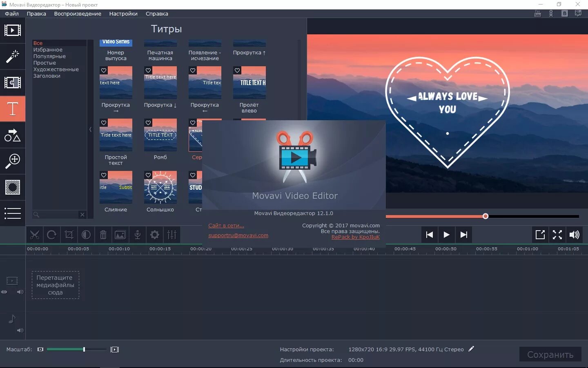Open the Правка menu
The height and width of the screenshot is (368, 588).
click(36, 13)
